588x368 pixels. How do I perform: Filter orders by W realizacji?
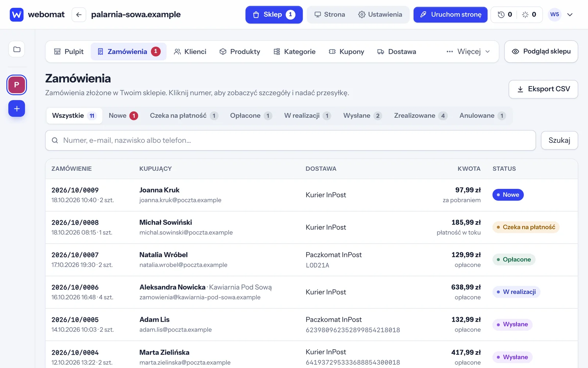[x=308, y=116]
